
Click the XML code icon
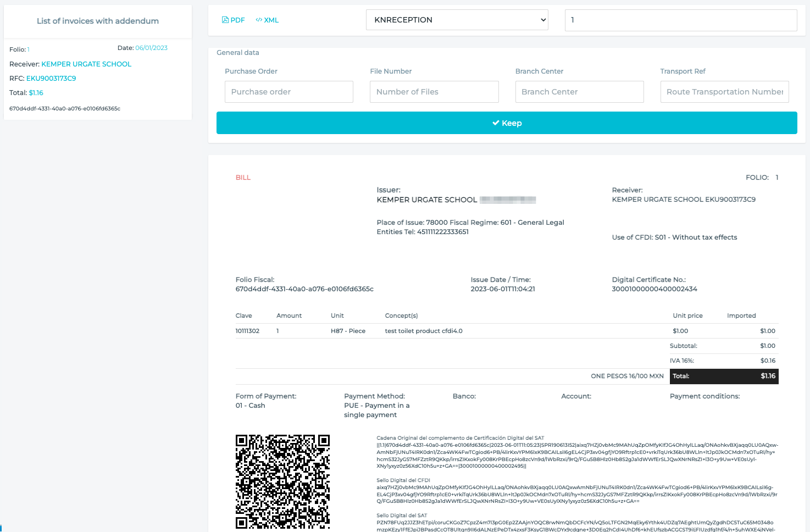tap(259, 20)
